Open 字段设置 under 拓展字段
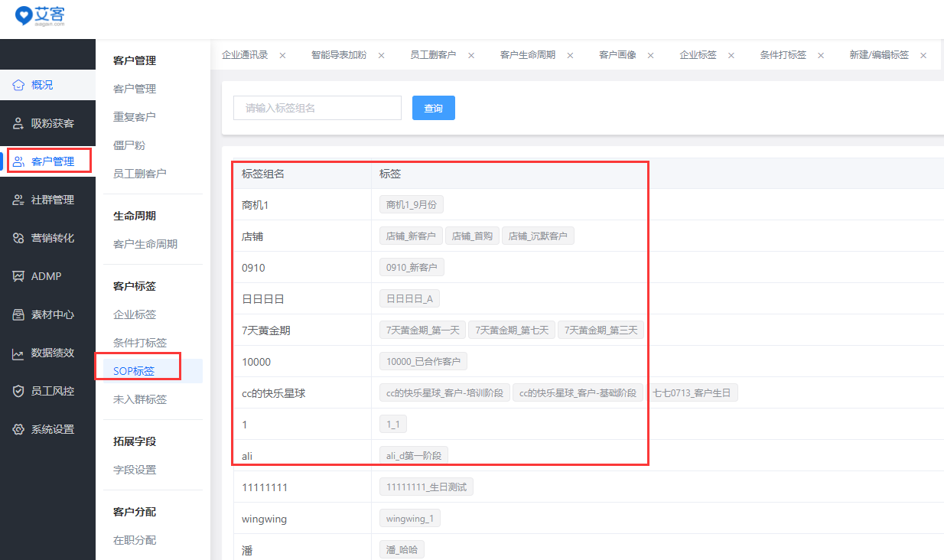944x560 pixels. click(x=135, y=470)
